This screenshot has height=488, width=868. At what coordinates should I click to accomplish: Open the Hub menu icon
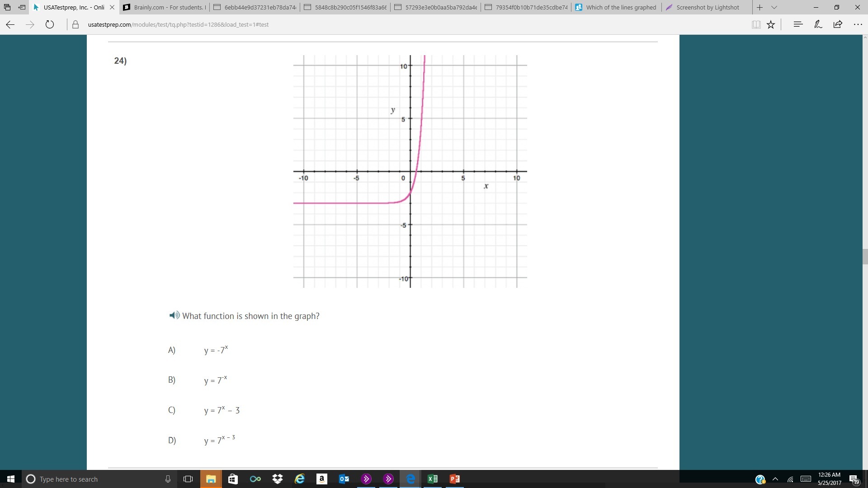(x=798, y=24)
